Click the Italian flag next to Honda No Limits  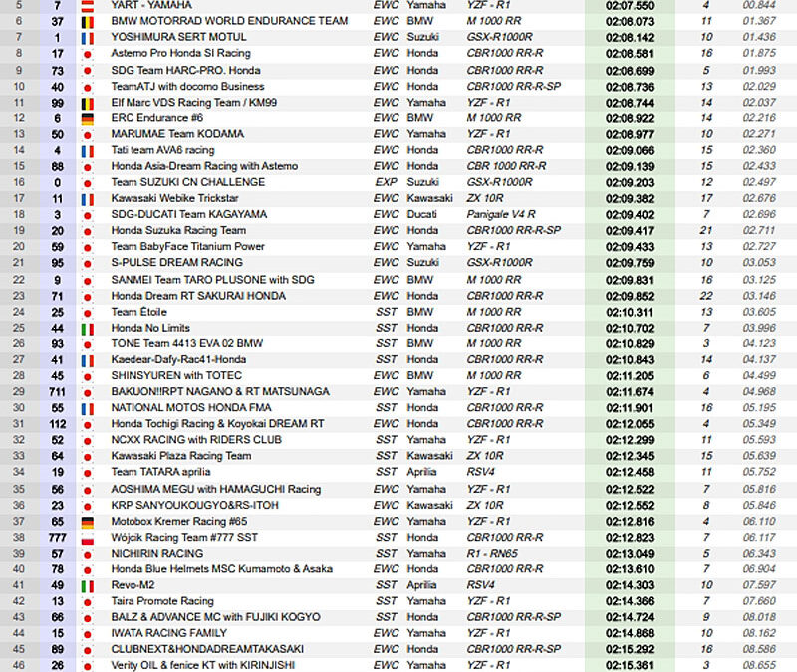coord(88,330)
